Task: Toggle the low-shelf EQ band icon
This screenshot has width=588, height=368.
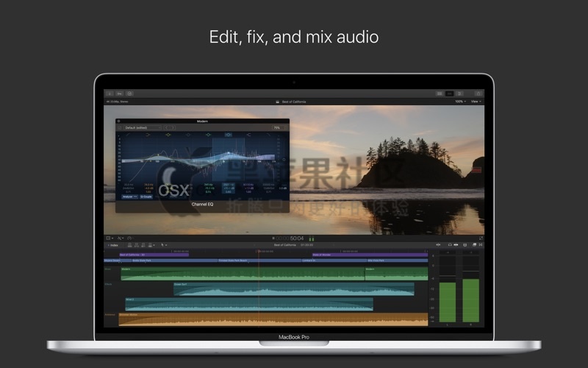Action: coord(148,135)
